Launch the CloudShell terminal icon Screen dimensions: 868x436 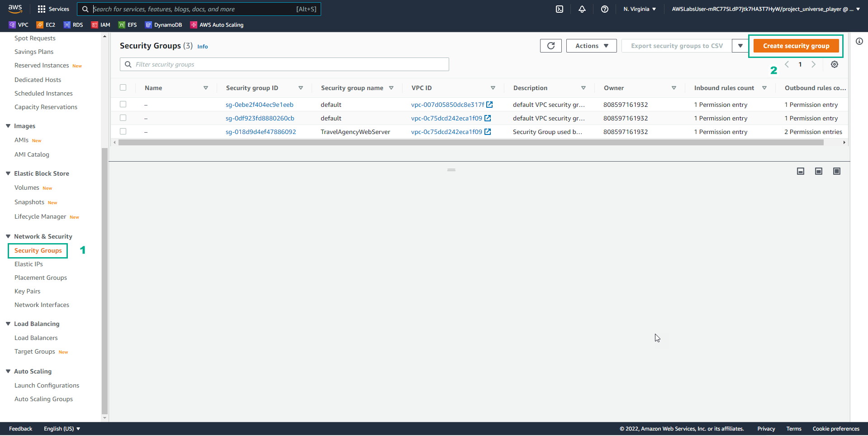(560, 9)
